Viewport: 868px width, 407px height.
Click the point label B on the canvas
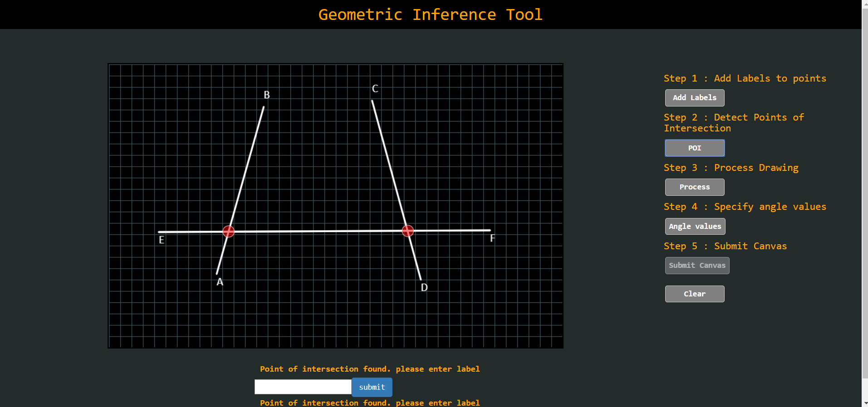tap(267, 95)
